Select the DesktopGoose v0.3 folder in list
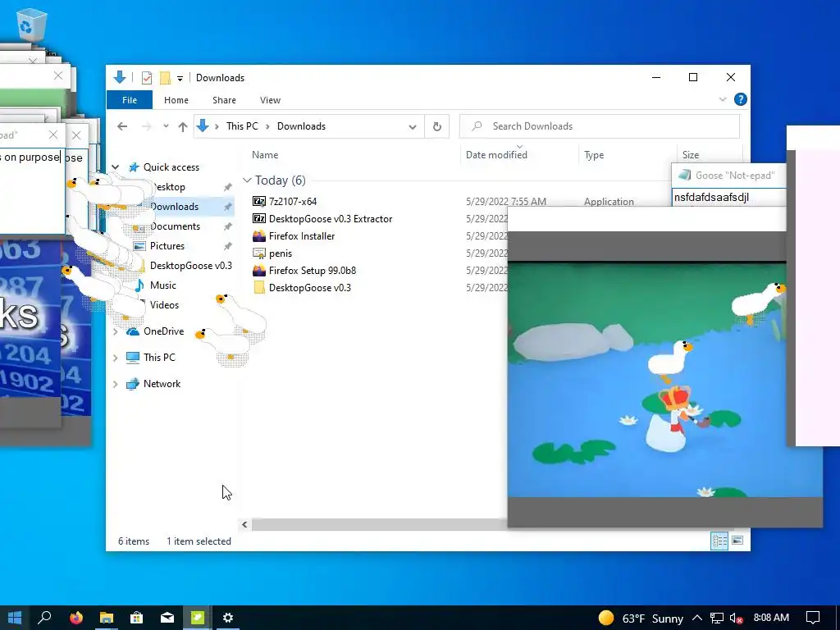The height and width of the screenshot is (630, 840). click(309, 288)
